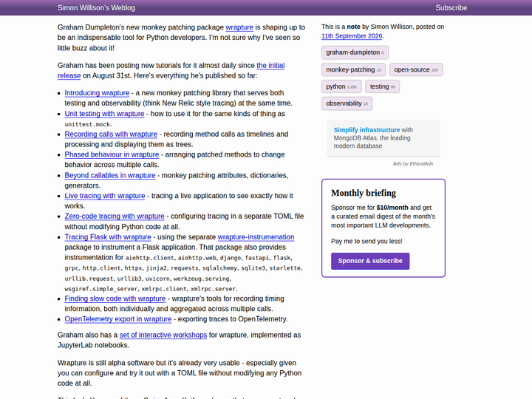Open 'Unit testing with wrapture' link

tap(104, 114)
